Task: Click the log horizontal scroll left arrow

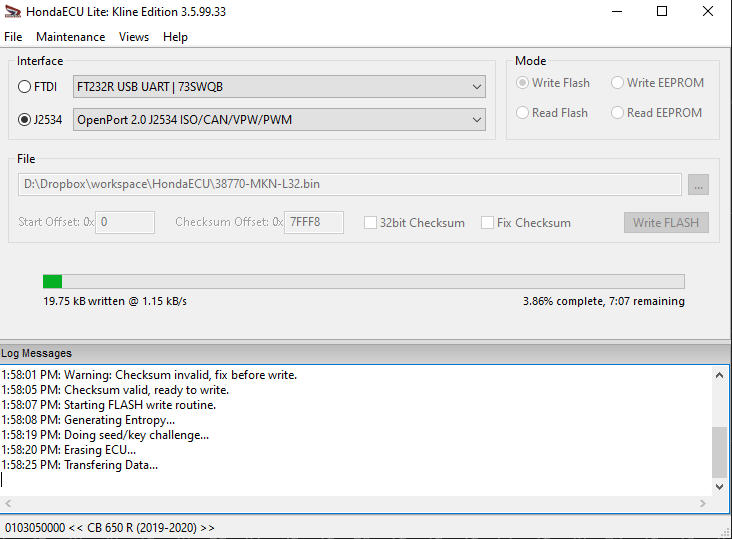Action: tap(8, 503)
